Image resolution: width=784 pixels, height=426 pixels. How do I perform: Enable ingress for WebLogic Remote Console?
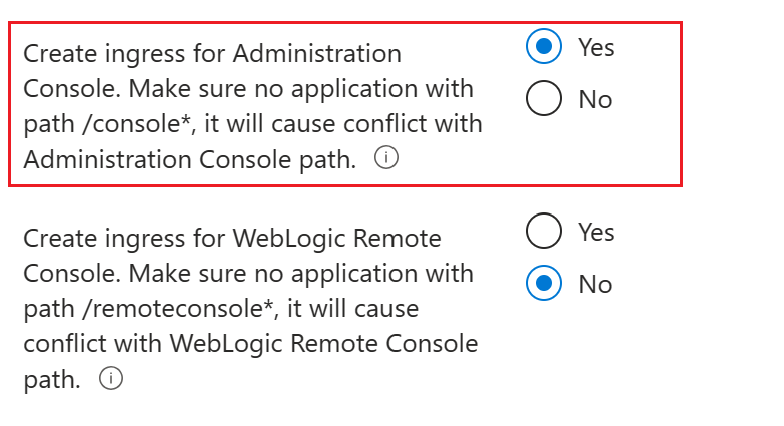click(543, 232)
